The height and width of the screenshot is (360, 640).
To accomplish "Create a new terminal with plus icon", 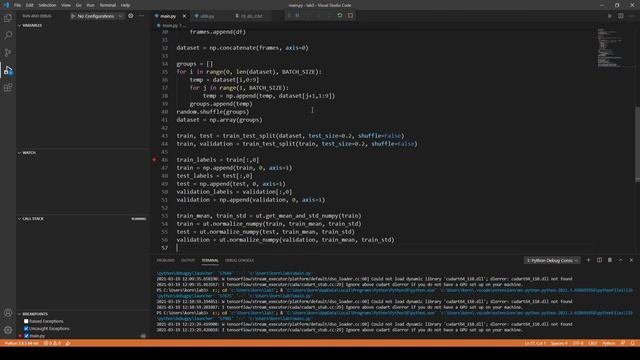I will pyautogui.click(x=588, y=260).
